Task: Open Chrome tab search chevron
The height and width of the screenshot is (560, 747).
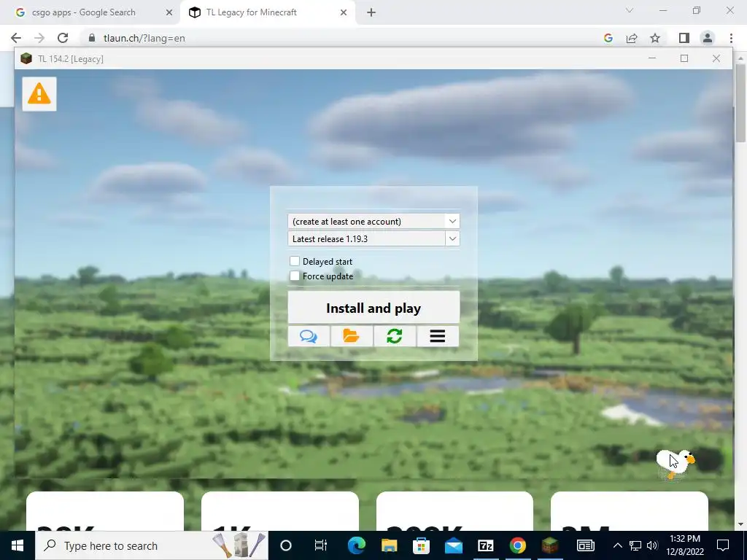Action: pyautogui.click(x=630, y=10)
